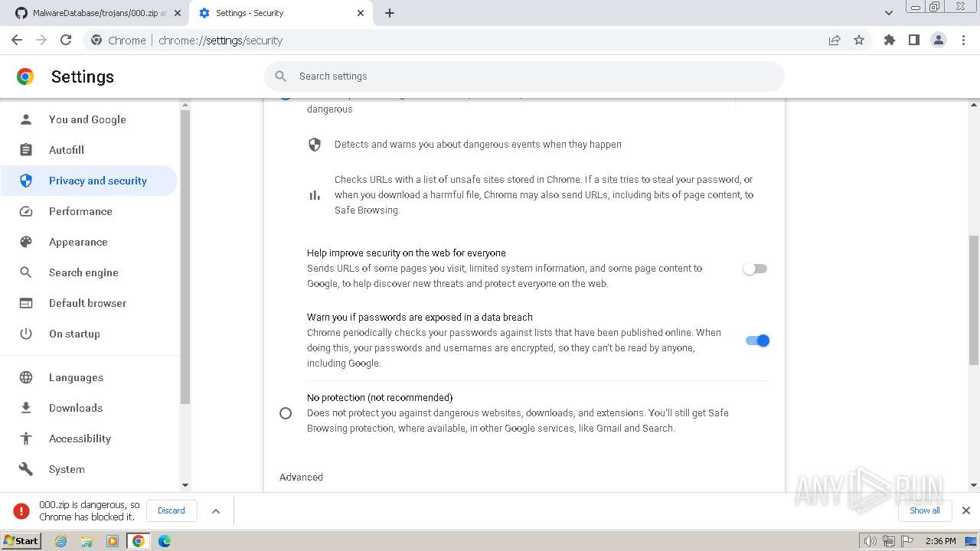Select the No protection radio button
The height and width of the screenshot is (551, 980).
(286, 413)
